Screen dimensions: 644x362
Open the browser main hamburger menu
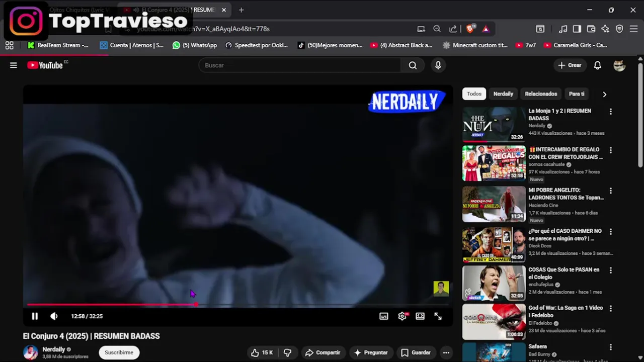click(x=633, y=29)
